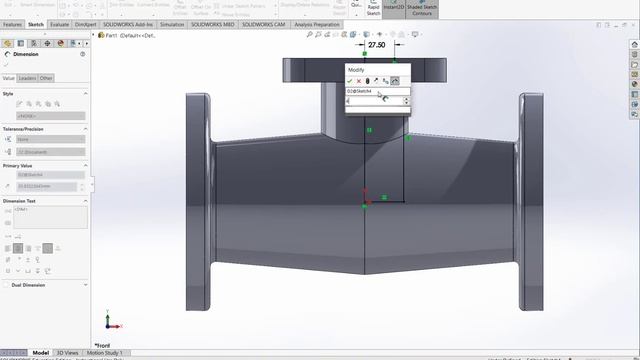Open Hide/Show Items dropdown
The image size is (640, 360).
coord(380,35)
